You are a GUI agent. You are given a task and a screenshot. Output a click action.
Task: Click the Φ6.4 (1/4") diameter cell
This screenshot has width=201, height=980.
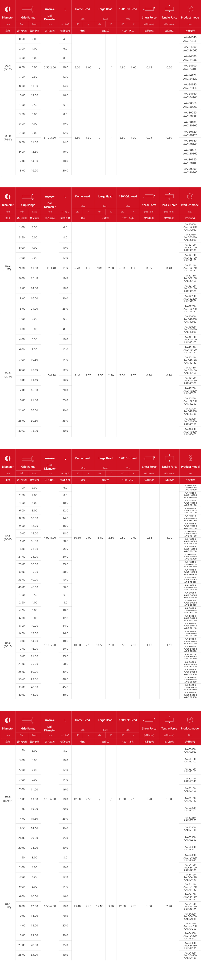(8, 906)
